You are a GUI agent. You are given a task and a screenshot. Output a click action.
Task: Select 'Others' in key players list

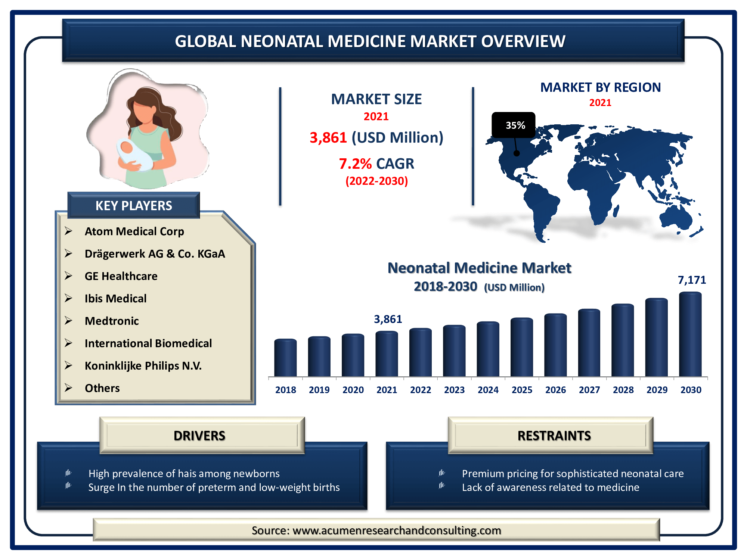click(x=102, y=388)
